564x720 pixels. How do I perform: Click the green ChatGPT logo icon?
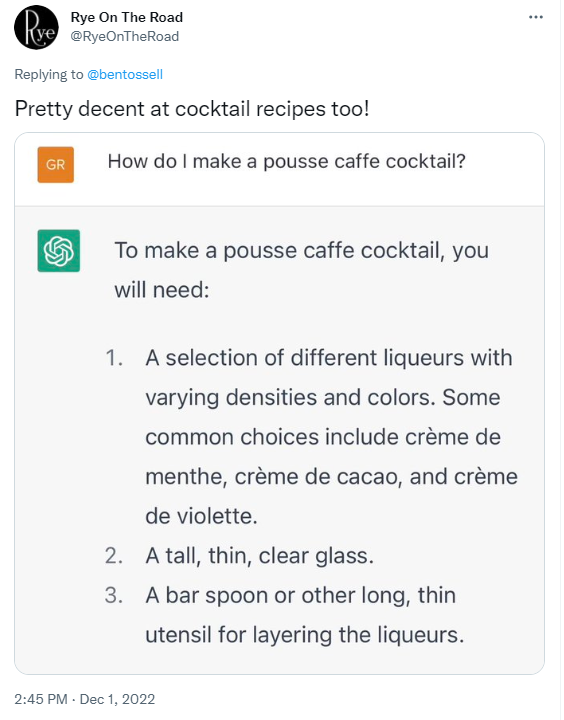(x=59, y=251)
